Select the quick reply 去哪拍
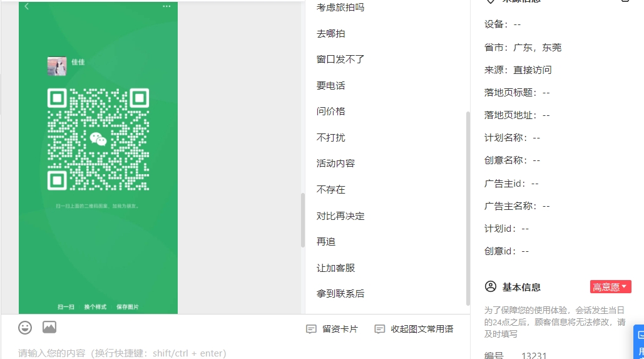The image size is (644, 359). point(330,34)
